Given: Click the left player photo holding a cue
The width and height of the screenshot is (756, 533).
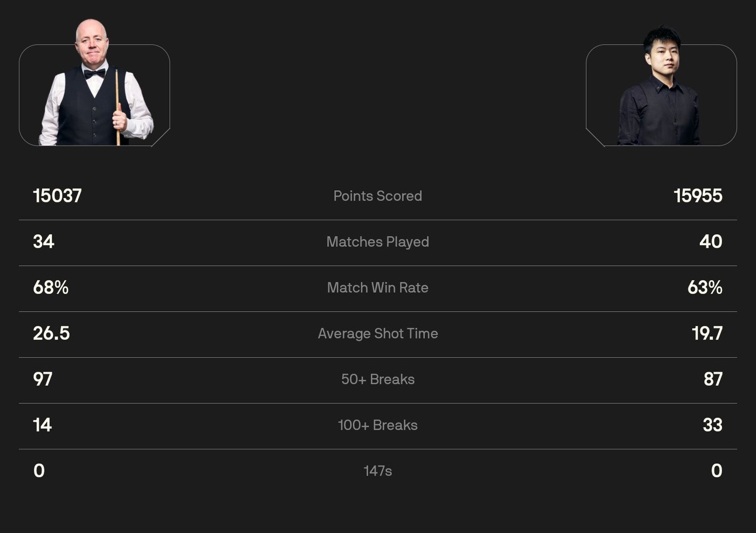Looking at the screenshot, I should pyautogui.click(x=96, y=86).
